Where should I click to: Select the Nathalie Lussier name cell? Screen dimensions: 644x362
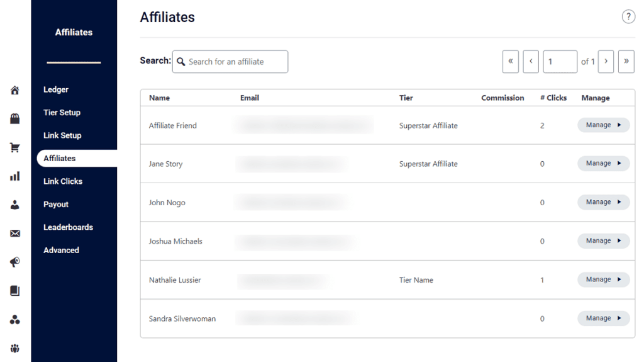pos(175,280)
